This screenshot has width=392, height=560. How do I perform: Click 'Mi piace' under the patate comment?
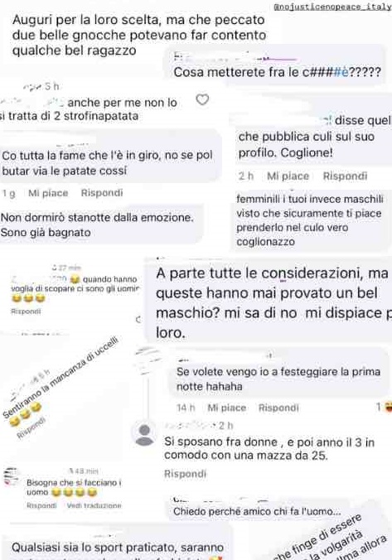coord(48,193)
